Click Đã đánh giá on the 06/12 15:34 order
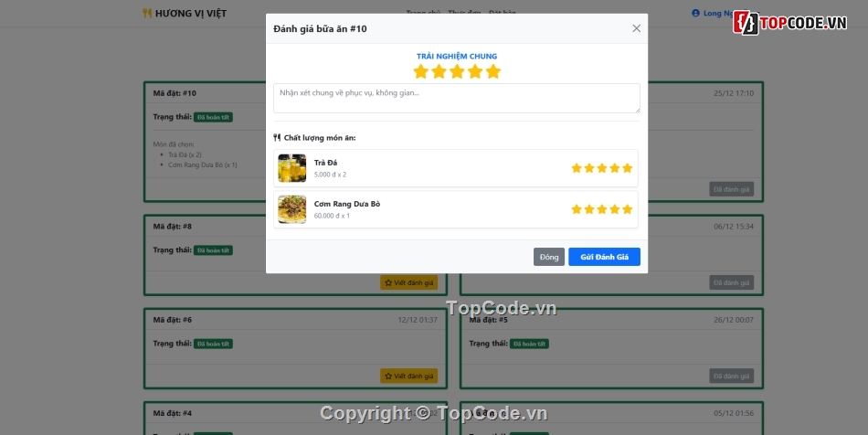 pyautogui.click(x=731, y=282)
